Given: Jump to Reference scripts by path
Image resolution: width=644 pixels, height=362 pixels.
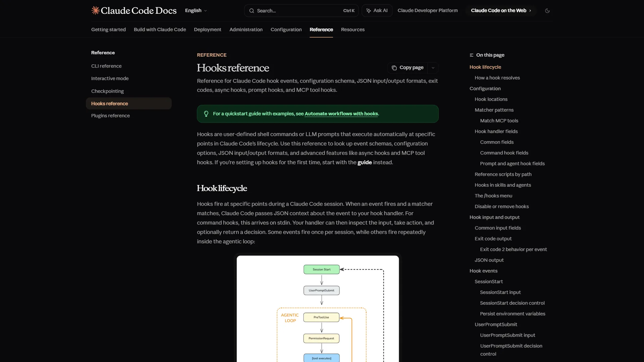Looking at the screenshot, I should coord(503,174).
